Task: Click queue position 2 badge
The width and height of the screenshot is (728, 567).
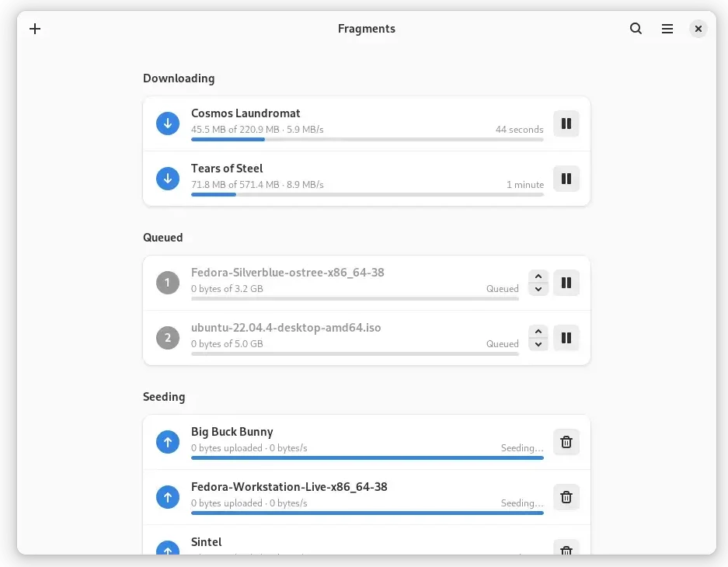Action: 168,338
